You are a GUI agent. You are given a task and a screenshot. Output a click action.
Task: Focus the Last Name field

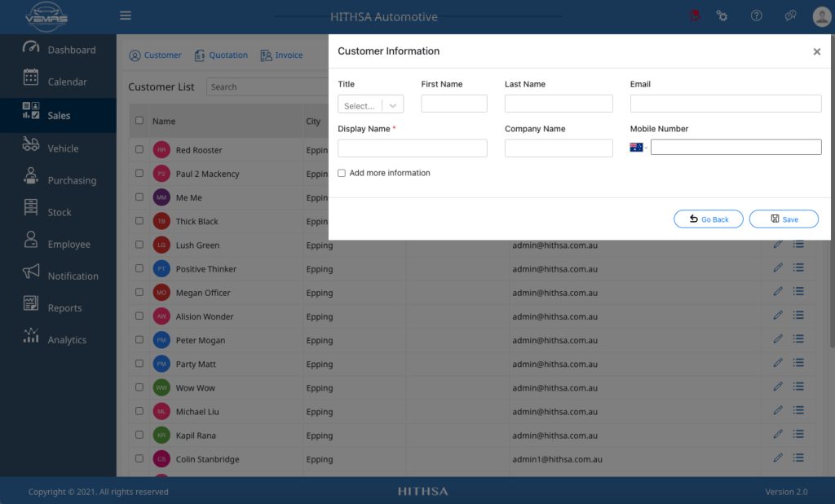559,104
